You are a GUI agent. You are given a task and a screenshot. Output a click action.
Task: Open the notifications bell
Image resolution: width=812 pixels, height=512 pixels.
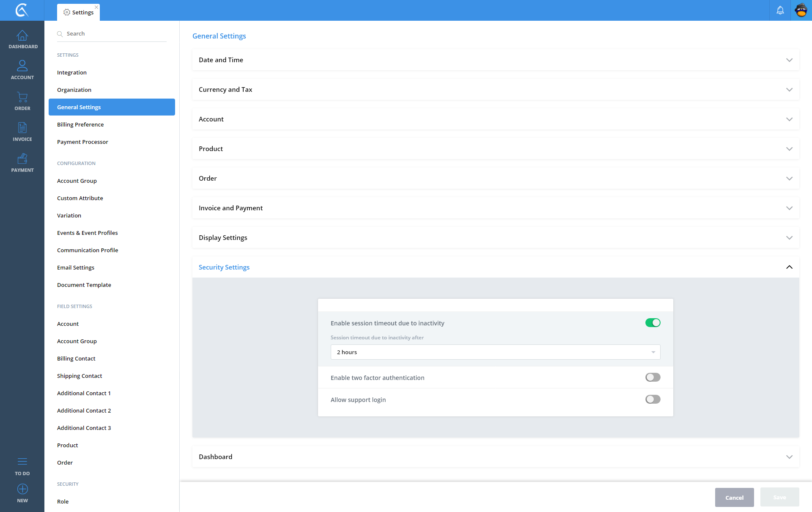pos(780,10)
